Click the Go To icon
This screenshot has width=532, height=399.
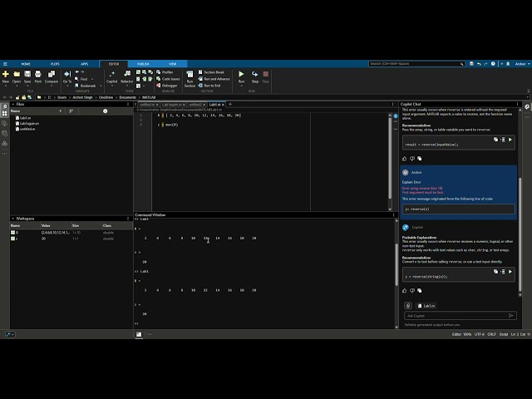click(67, 74)
